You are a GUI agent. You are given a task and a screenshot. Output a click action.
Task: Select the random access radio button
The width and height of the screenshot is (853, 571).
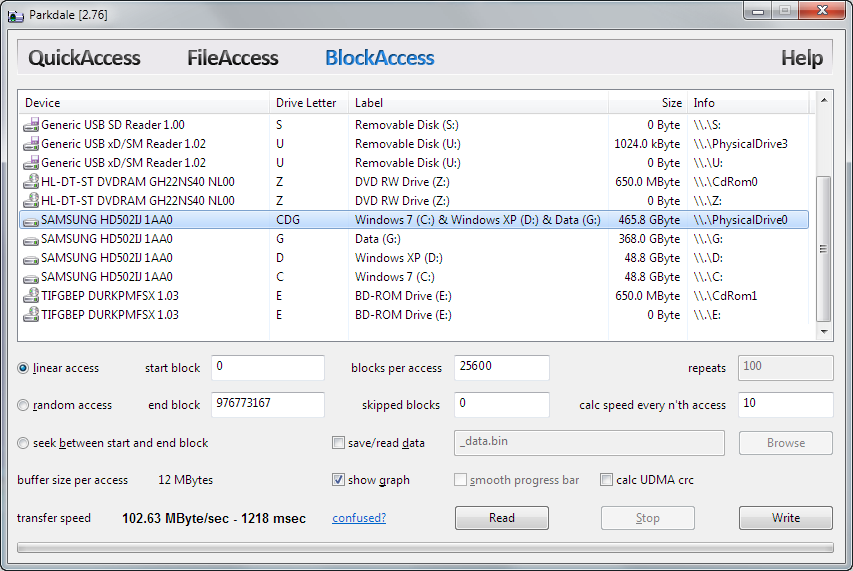(x=23, y=405)
